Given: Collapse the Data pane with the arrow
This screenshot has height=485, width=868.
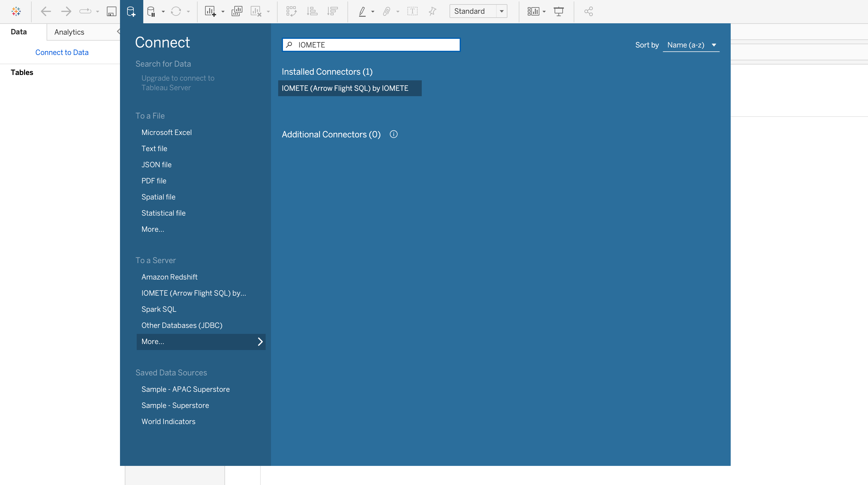Looking at the screenshot, I should pyautogui.click(x=118, y=32).
